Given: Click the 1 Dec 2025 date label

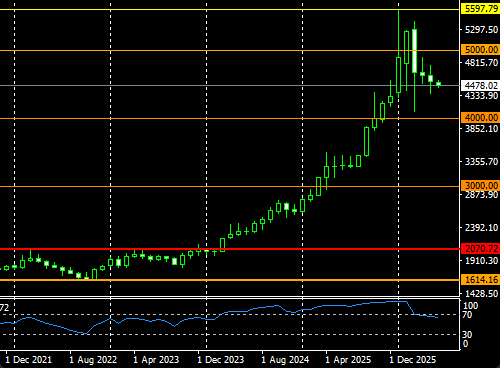Looking at the screenshot, I should tap(413, 360).
